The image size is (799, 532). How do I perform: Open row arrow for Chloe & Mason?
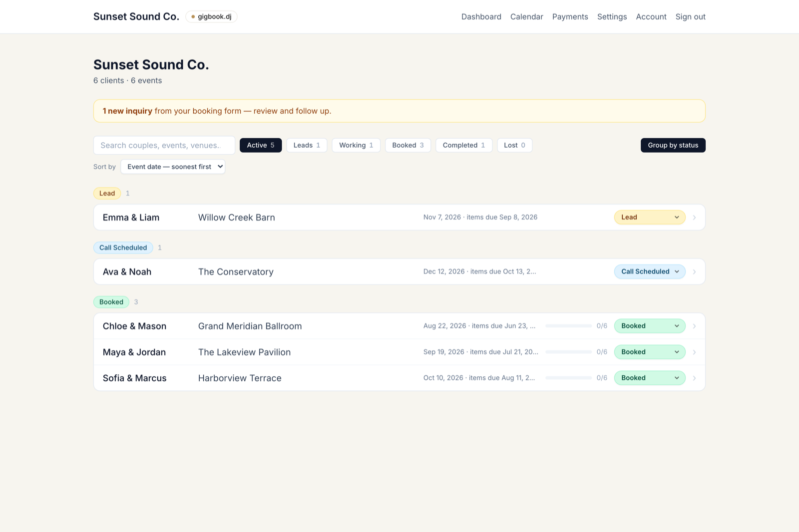[694, 326]
